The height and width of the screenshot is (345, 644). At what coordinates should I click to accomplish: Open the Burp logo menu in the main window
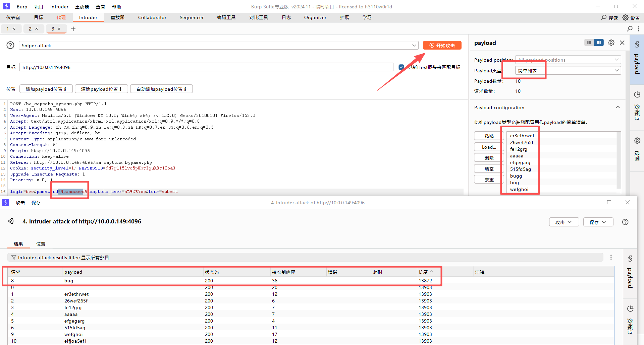pos(6,6)
